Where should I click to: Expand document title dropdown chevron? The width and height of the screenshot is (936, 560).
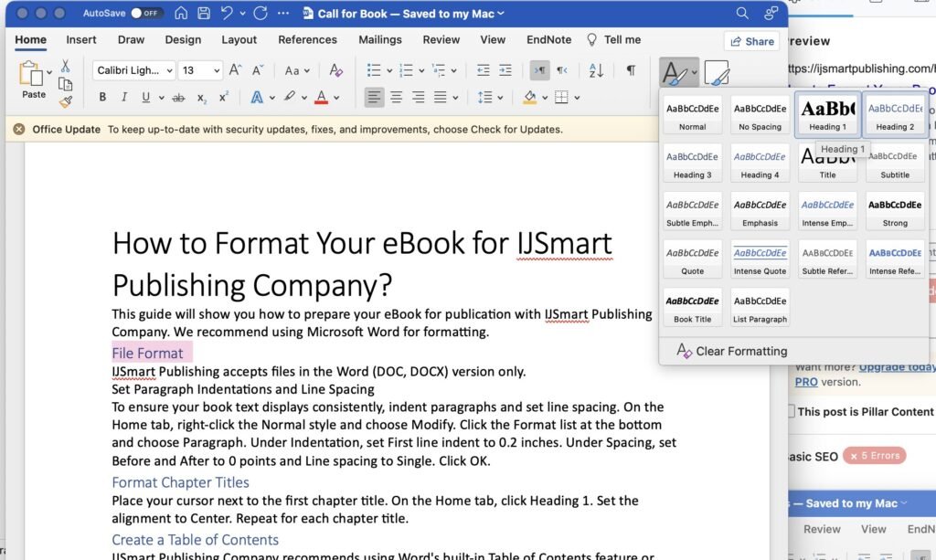tap(500, 13)
